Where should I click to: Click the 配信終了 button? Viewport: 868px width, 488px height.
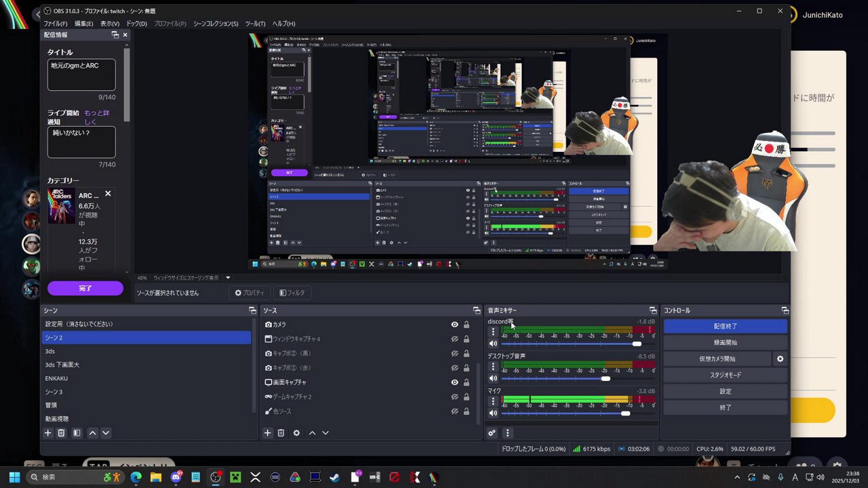click(x=725, y=326)
